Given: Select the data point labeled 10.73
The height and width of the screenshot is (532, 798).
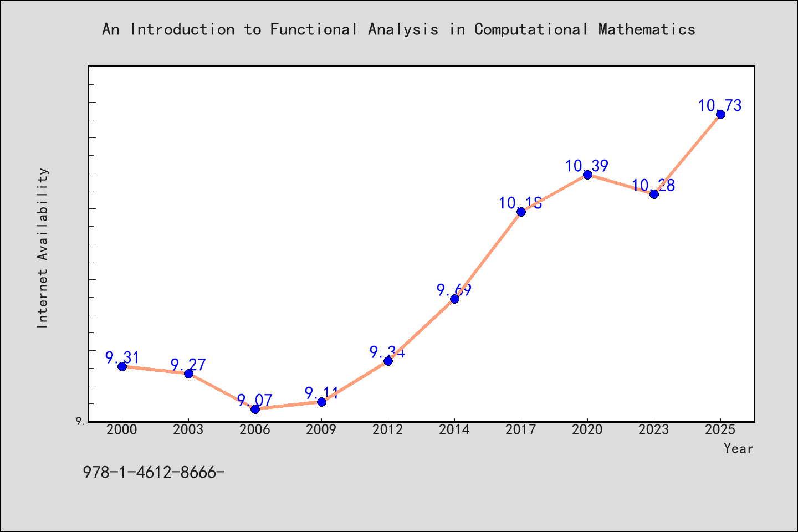Looking at the screenshot, I should 720,114.
